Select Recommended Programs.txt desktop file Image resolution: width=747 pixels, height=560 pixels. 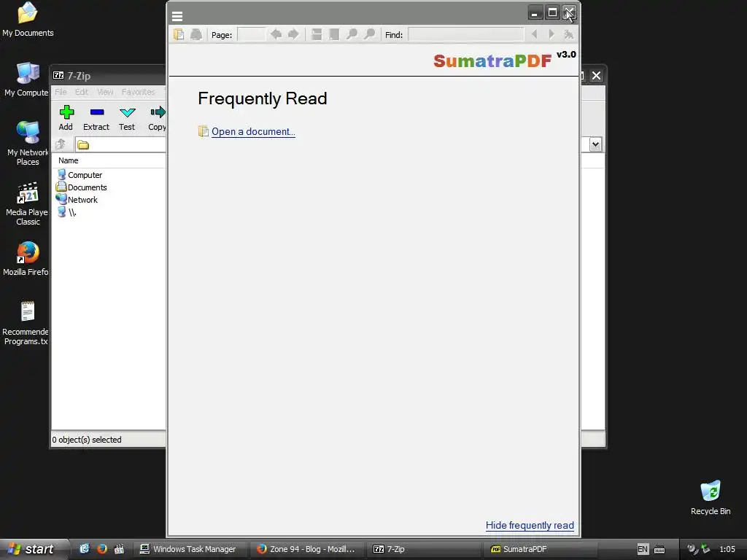pos(26,323)
